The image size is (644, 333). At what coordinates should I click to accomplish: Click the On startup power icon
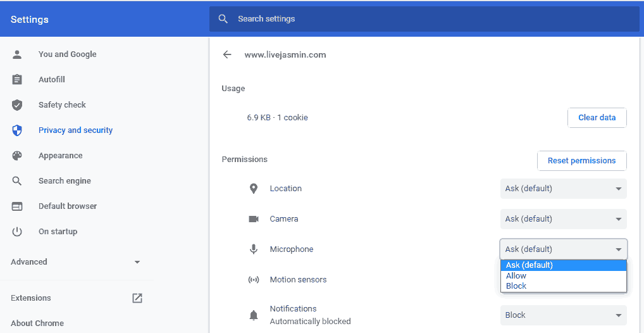coord(17,232)
